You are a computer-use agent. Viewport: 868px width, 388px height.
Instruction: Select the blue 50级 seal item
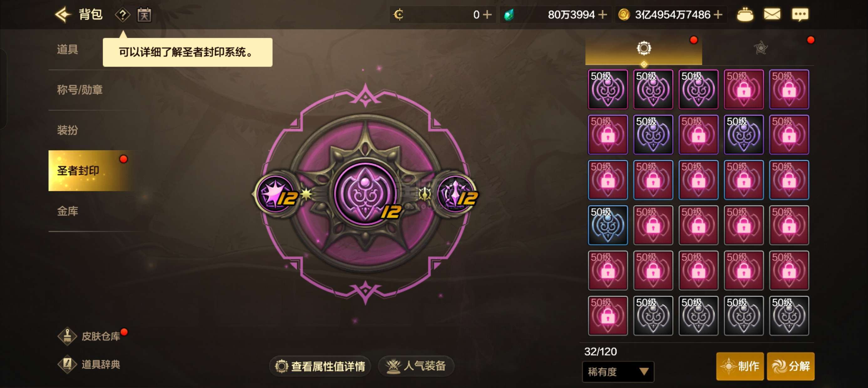pyautogui.click(x=607, y=225)
